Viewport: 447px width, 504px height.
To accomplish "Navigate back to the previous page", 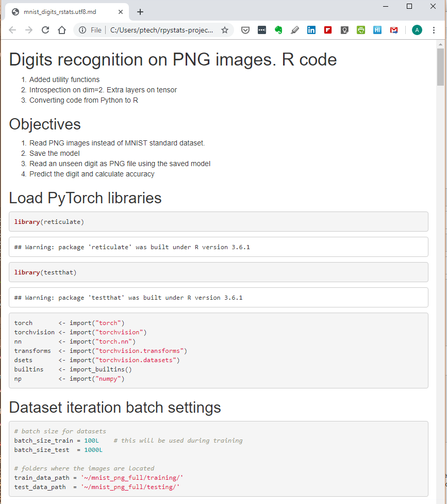I will click(x=12, y=30).
